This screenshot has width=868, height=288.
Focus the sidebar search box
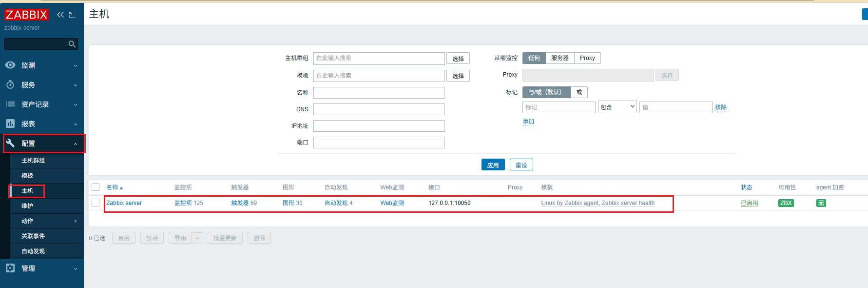[41, 44]
